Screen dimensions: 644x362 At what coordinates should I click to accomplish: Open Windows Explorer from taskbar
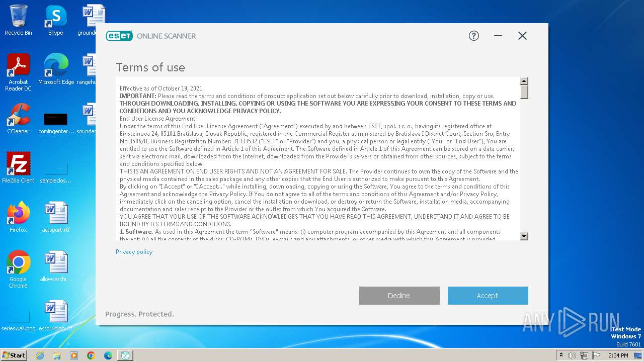click(57, 355)
